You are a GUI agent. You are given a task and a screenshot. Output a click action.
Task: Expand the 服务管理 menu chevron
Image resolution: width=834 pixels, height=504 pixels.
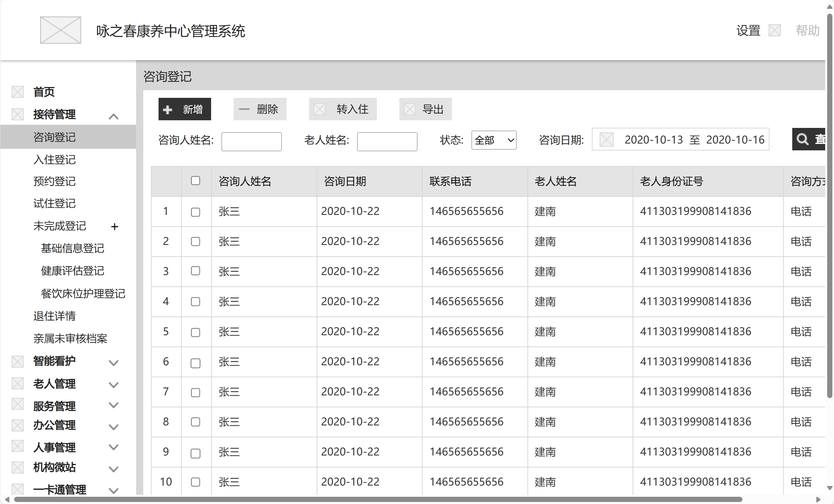(x=114, y=405)
